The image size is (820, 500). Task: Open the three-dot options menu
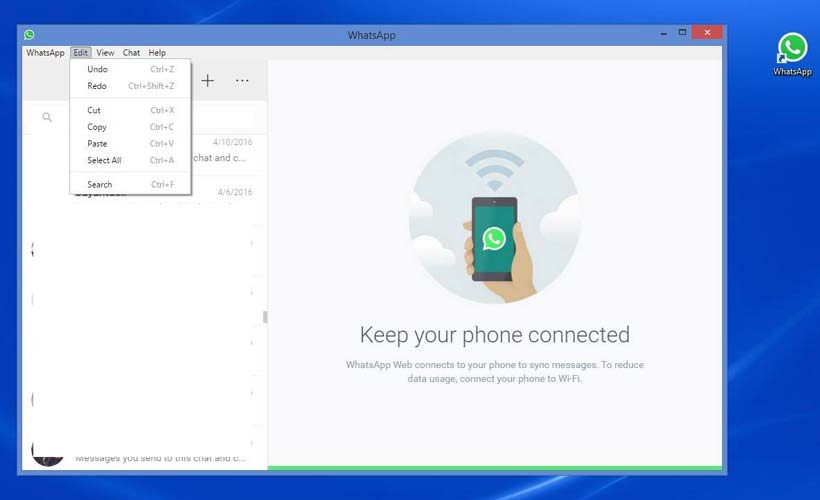[242, 81]
